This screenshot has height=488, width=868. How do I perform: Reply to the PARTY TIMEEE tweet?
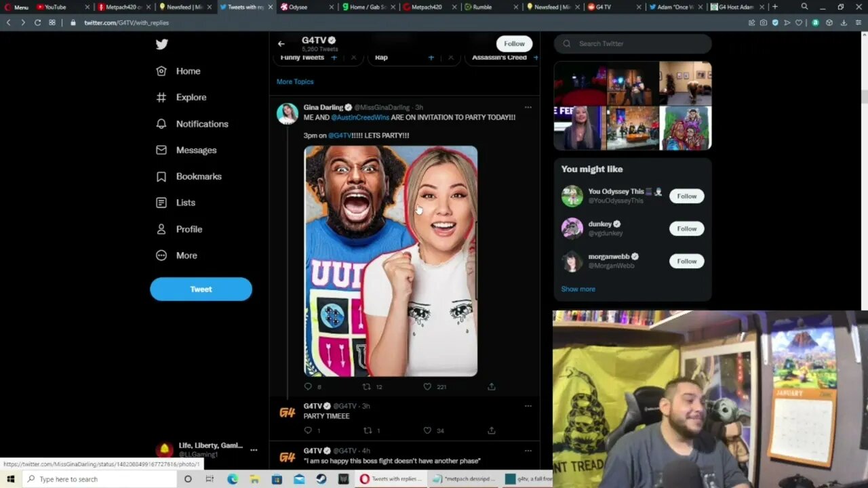pyautogui.click(x=308, y=430)
